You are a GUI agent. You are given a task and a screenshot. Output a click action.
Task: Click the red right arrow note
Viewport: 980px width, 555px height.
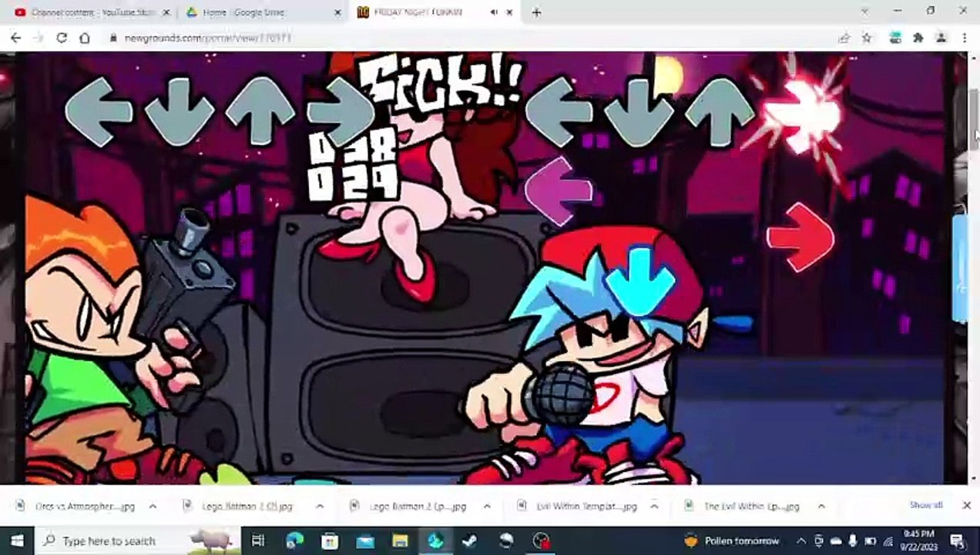click(x=800, y=237)
